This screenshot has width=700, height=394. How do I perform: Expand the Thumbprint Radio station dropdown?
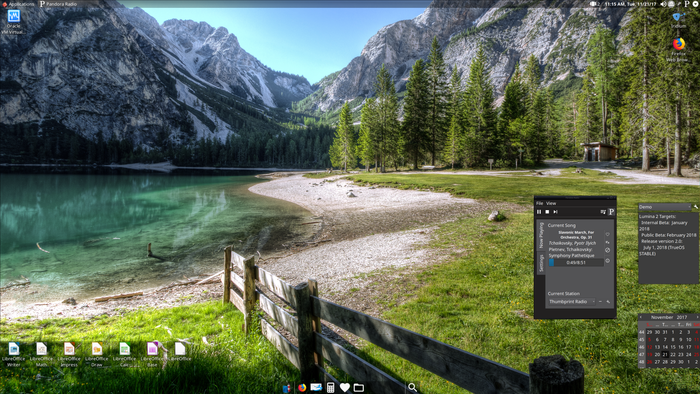point(571,302)
